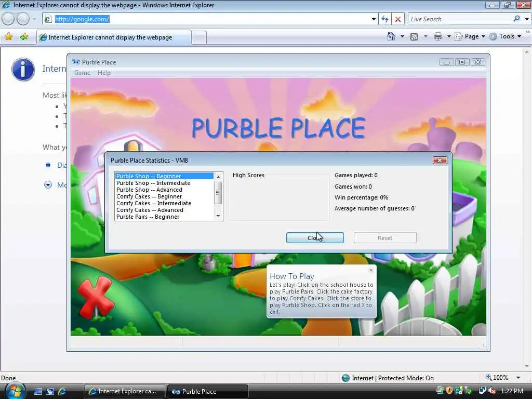Viewport: 532px width, 399px height.
Task: Go to the IE Home page icon
Action: [391, 36]
